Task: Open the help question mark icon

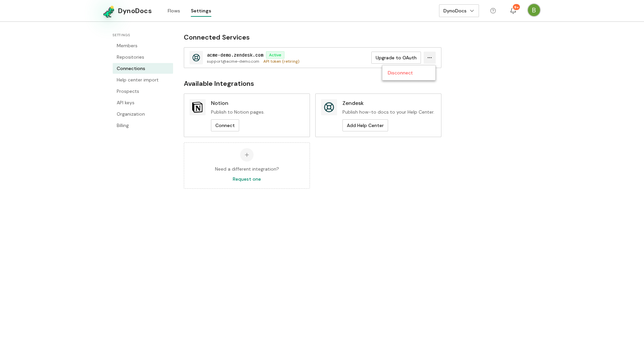Action: pyautogui.click(x=493, y=11)
